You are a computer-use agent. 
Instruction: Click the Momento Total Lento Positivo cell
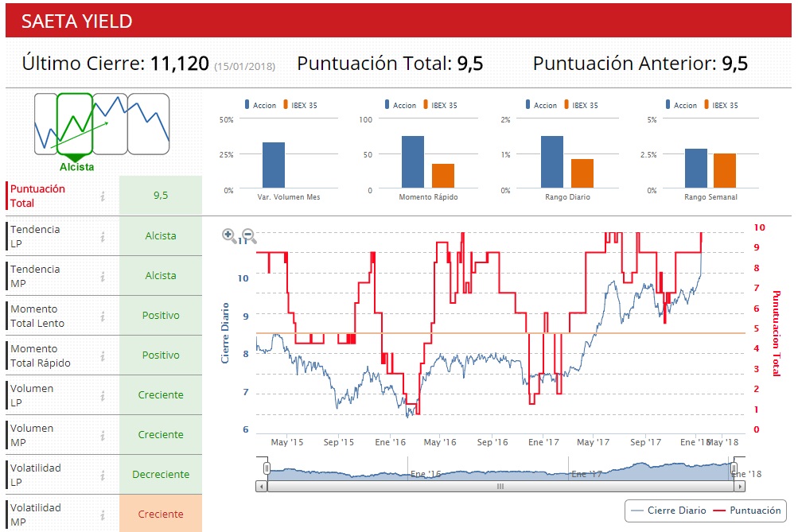click(160, 316)
